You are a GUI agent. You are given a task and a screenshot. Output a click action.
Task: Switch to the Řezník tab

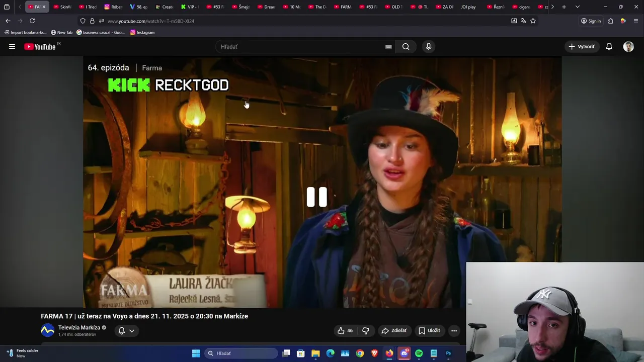pos(496,7)
